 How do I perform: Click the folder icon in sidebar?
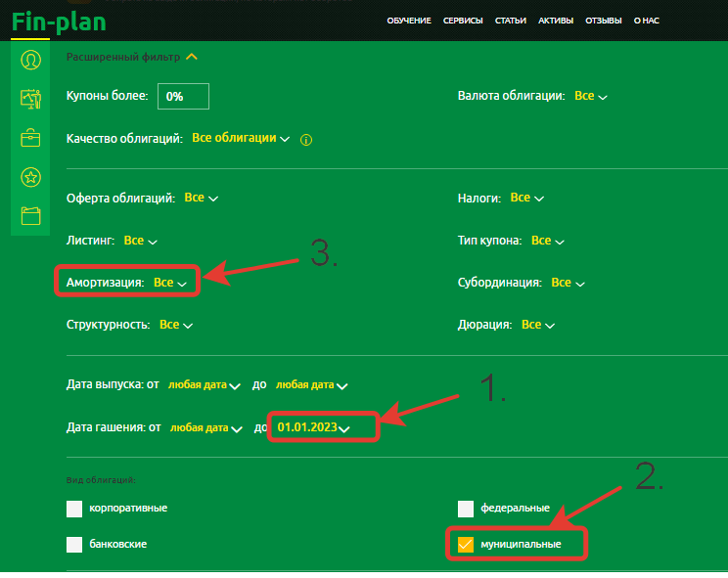[30, 215]
